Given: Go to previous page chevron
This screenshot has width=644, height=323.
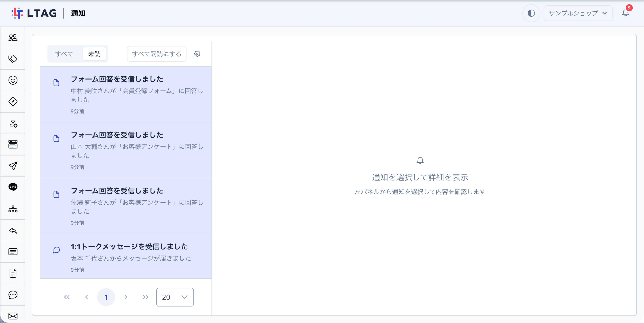Looking at the screenshot, I should [87, 297].
